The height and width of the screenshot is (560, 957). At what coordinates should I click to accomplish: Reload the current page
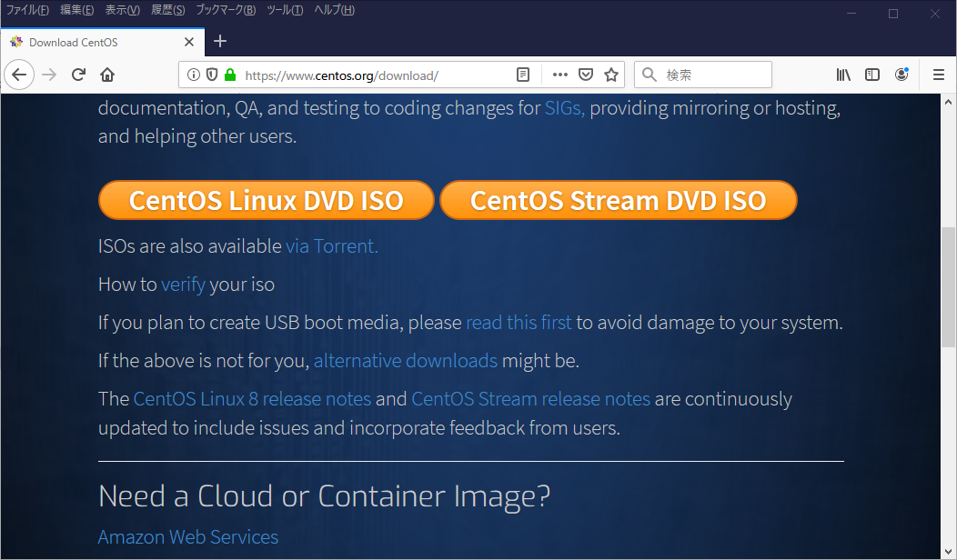pyautogui.click(x=78, y=75)
